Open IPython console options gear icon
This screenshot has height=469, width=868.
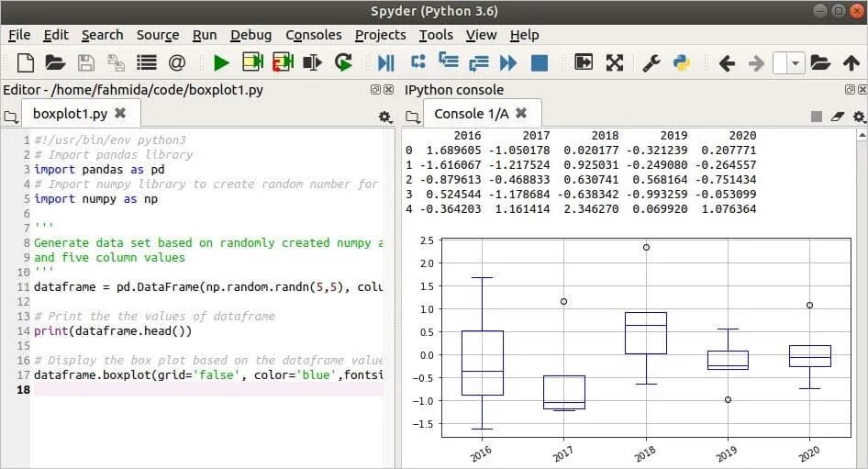[x=859, y=117]
